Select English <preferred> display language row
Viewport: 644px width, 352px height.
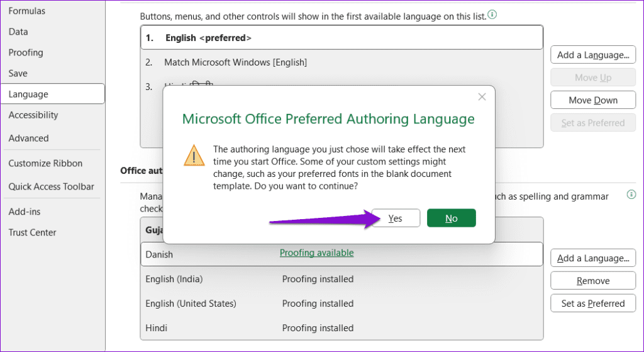click(x=341, y=37)
